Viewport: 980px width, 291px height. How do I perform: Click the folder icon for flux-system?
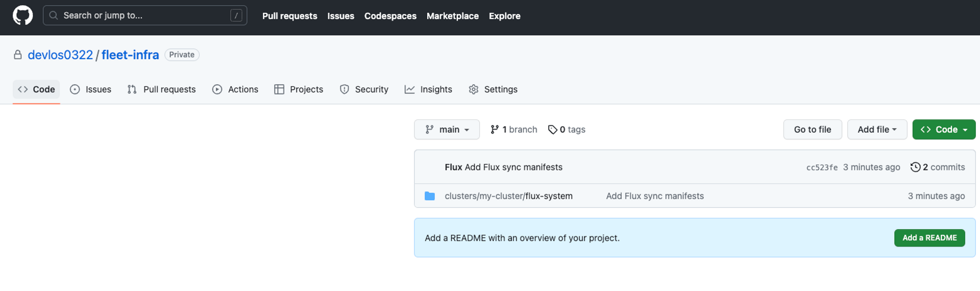point(430,196)
